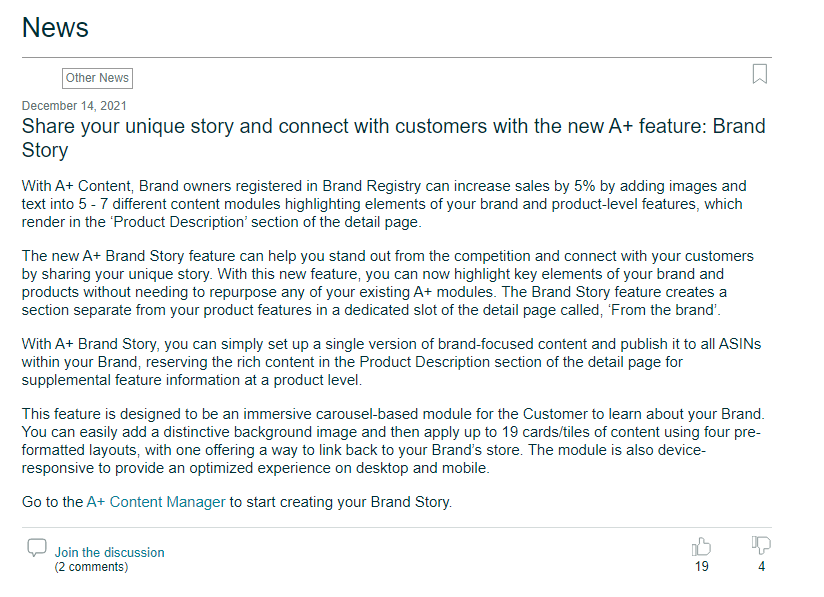
Task: Click the dislike count 4
Action: (x=761, y=567)
